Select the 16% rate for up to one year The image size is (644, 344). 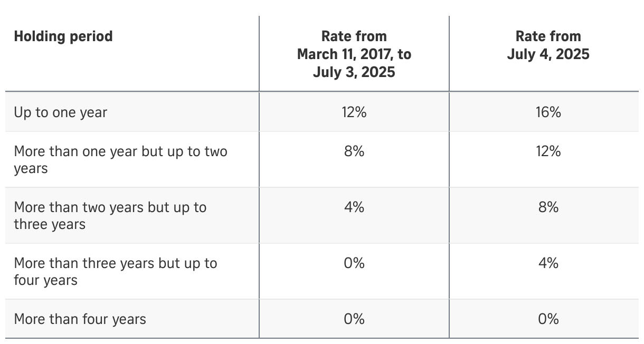[548, 112]
